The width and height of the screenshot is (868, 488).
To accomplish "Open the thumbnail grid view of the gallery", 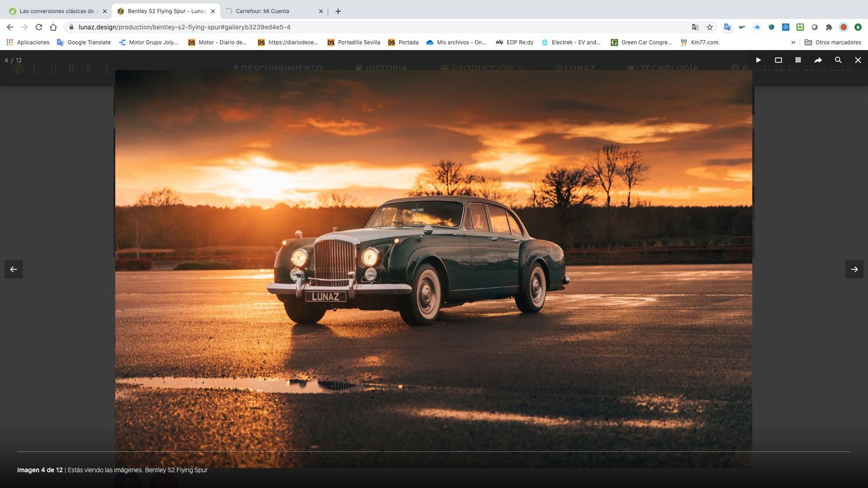I will [797, 60].
